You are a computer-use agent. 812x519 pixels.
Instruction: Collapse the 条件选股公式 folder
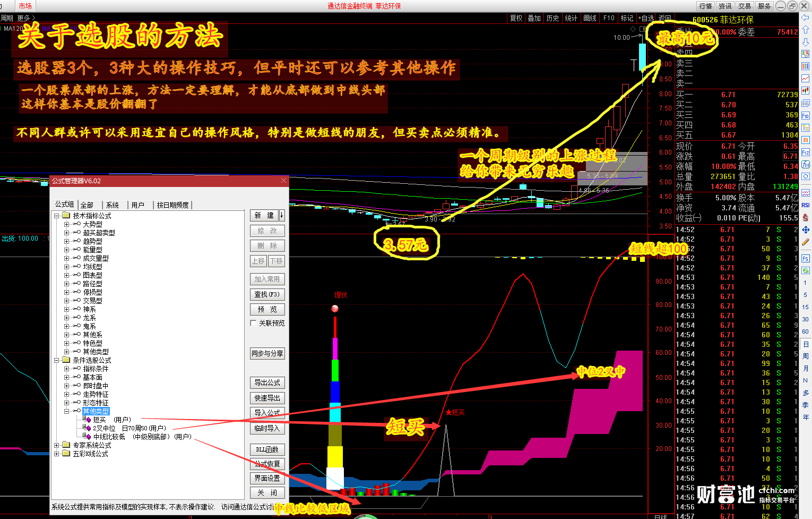57,360
